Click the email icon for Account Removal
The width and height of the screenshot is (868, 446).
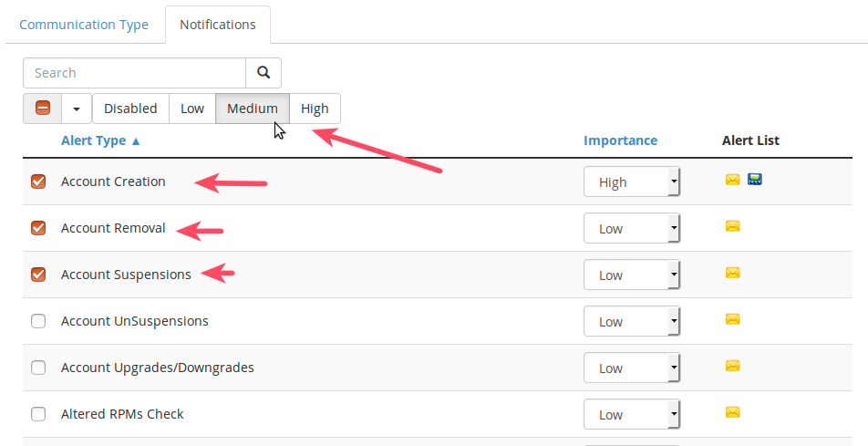(732, 226)
